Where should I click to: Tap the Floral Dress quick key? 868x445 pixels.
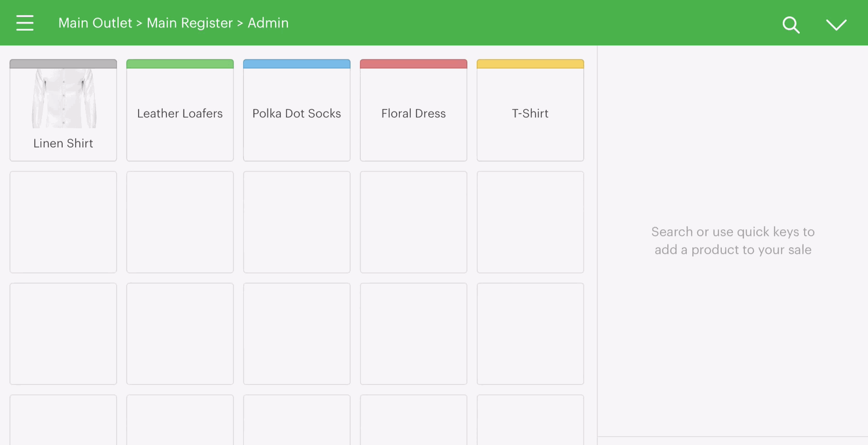(414, 110)
